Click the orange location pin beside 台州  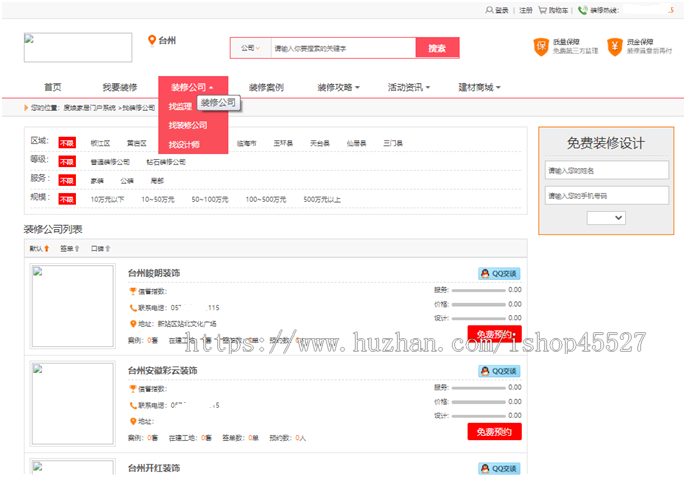point(152,41)
